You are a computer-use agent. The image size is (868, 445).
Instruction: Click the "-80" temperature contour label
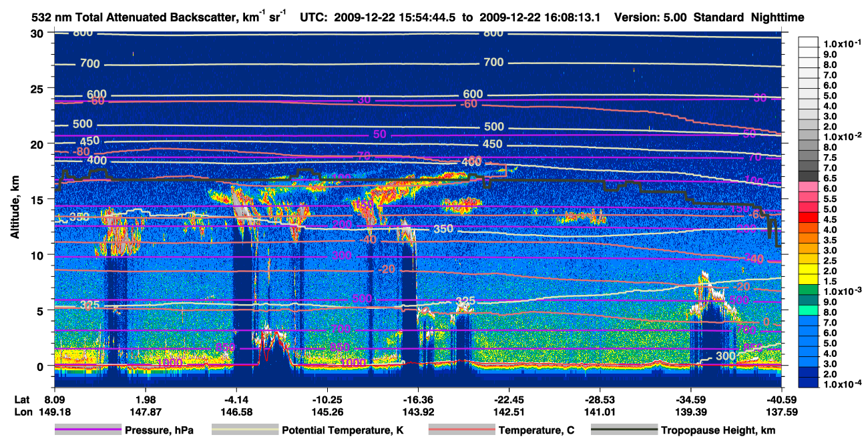(81, 151)
